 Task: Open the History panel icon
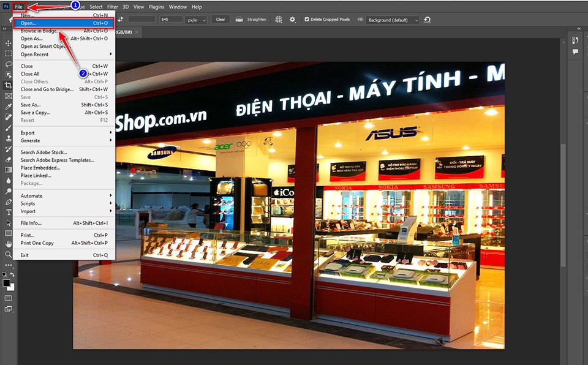click(575, 40)
